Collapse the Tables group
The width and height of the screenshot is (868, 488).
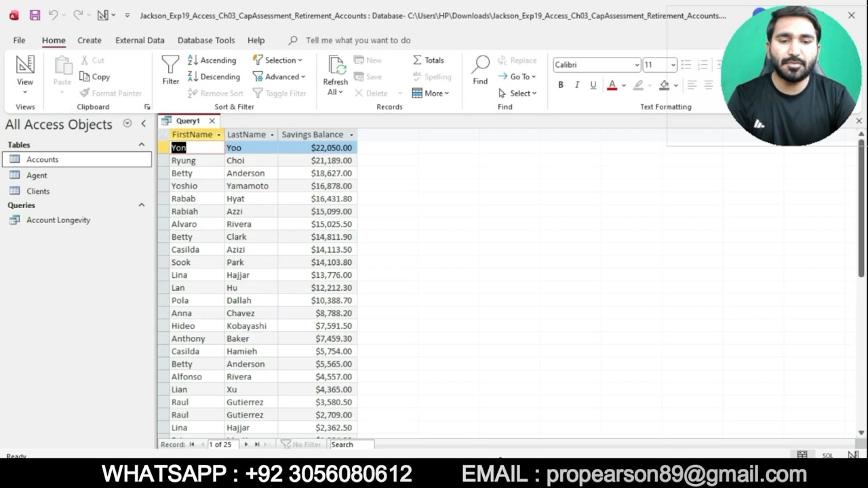click(142, 144)
